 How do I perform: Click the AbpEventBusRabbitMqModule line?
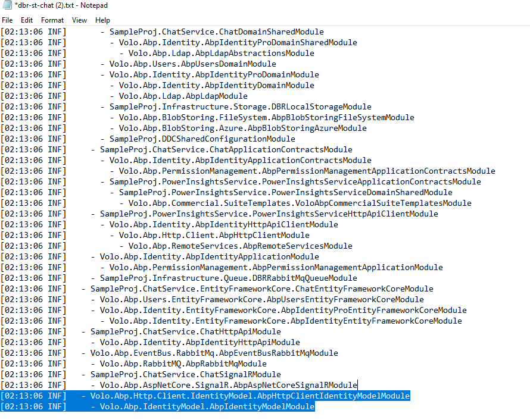[169, 353]
